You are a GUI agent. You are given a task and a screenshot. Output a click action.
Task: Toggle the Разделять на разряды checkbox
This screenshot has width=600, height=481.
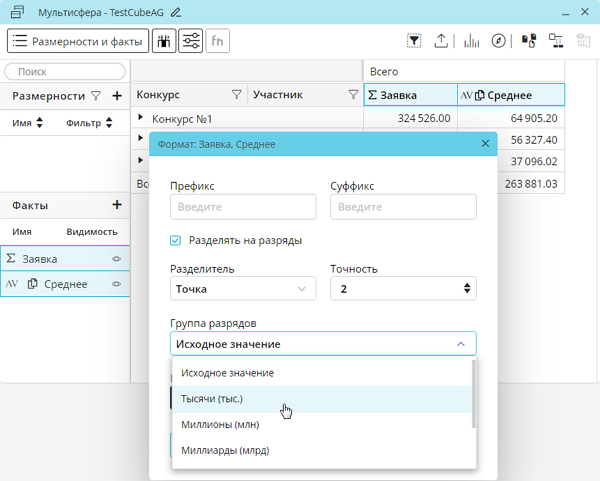176,240
